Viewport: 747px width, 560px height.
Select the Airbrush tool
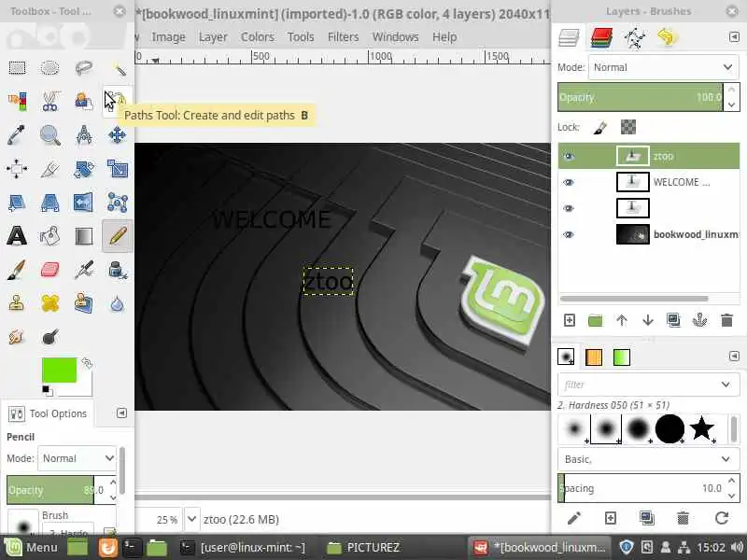click(x=84, y=270)
